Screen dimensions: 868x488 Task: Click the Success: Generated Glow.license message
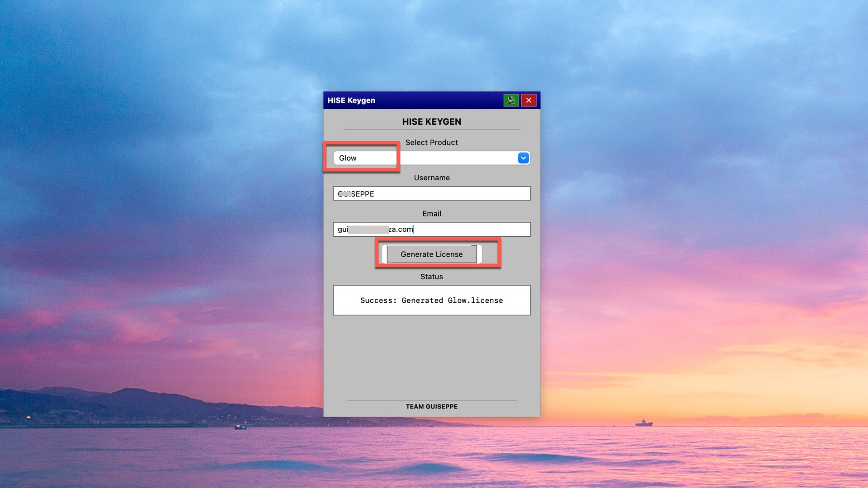point(431,300)
